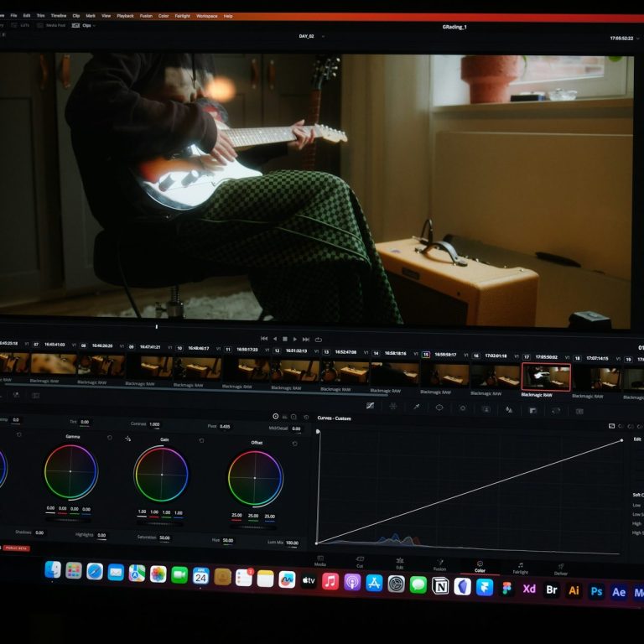Viewport: 644px width, 644px height.
Task: Reset the Gain wheel
Action: [x=201, y=440]
